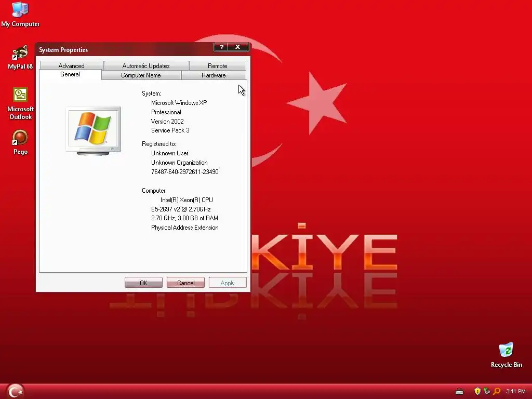Click the text "Intel(R) Xeon(R) CPU"
The height and width of the screenshot is (399, 532).
pyautogui.click(x=187, y=200)
